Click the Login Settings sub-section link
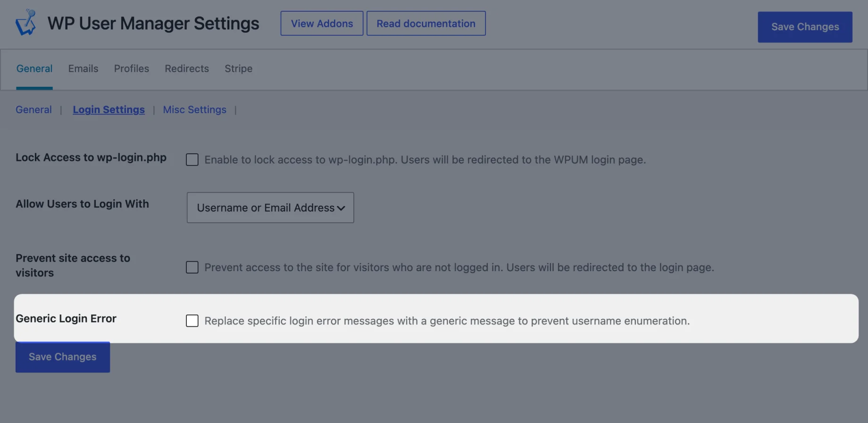This screenshot has width=868, height=423. pos(108,109)
